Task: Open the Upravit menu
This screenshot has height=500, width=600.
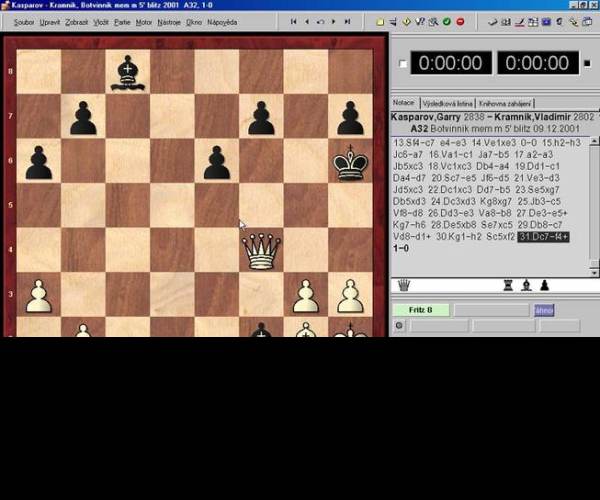Action: 49,22
